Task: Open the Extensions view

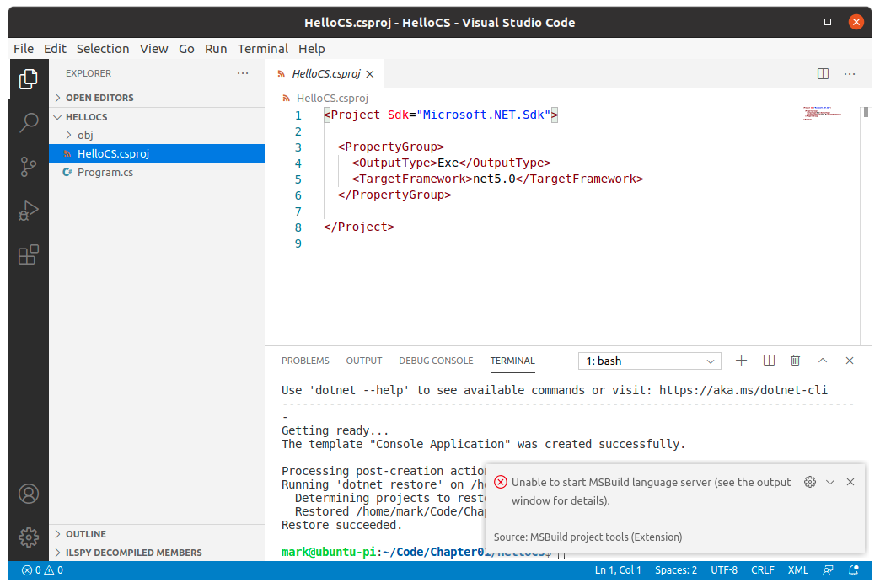Action: [x=29, y=254]
